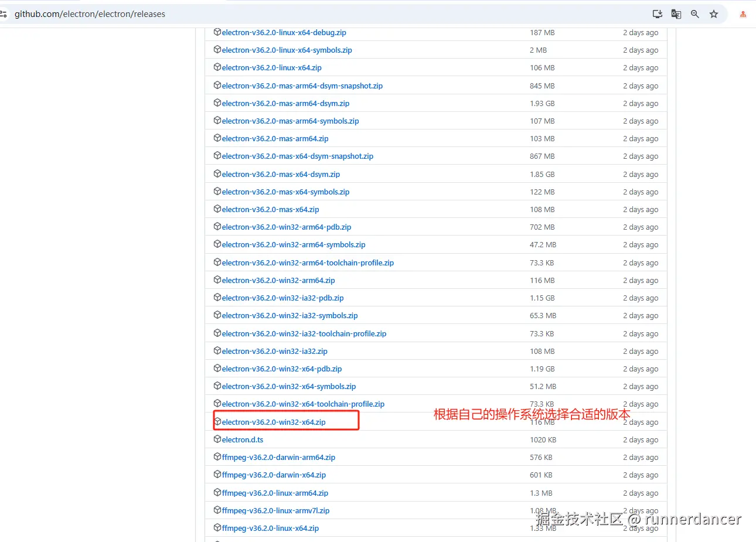Click the 702 MB file size text
This screenshot has width=756, height=542.
542,227
